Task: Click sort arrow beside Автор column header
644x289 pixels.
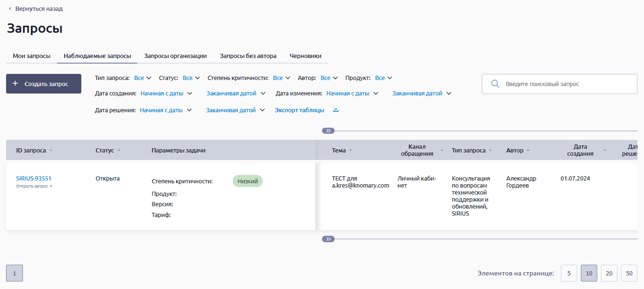Action: tap(529, 151)
